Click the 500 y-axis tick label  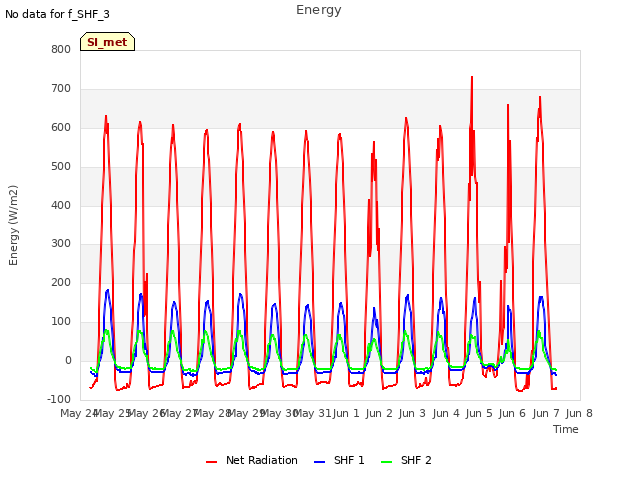pos(61,167)
